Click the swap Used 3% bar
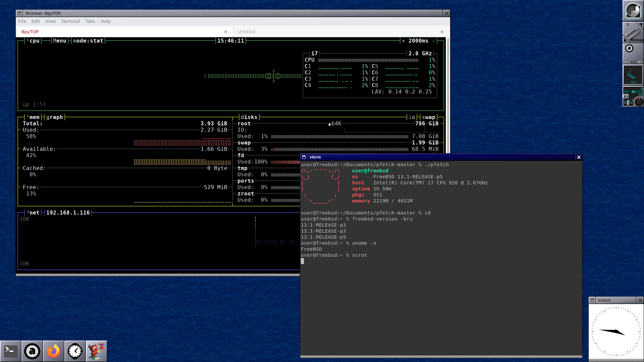Image resolution: width=644 pixels, height=362 pixels. [340, 149]
